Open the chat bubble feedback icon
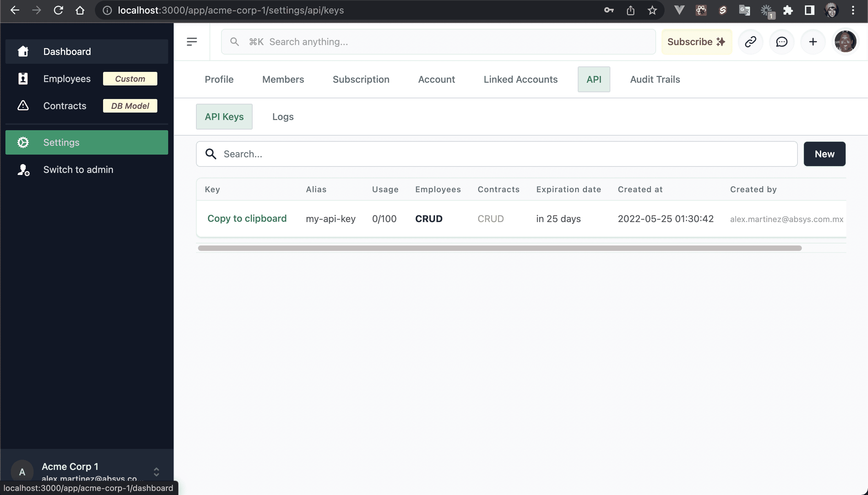 pos(782,41)
